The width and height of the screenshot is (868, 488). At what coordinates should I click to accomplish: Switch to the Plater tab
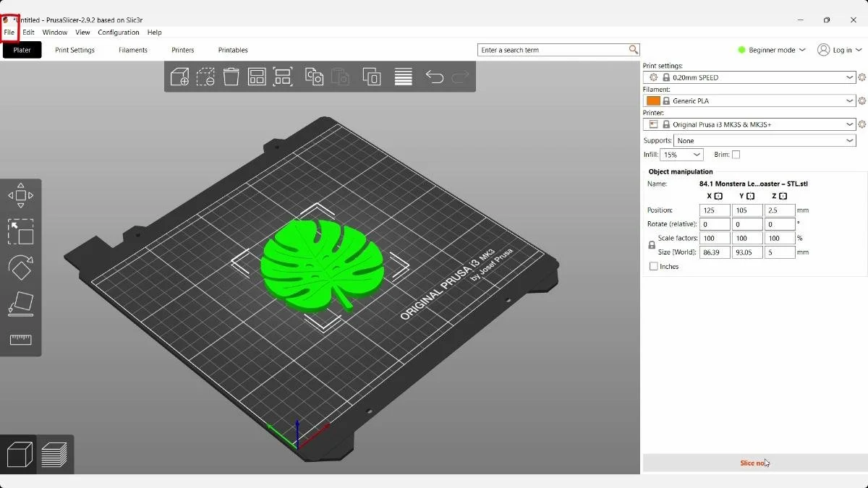pos(22,50)
